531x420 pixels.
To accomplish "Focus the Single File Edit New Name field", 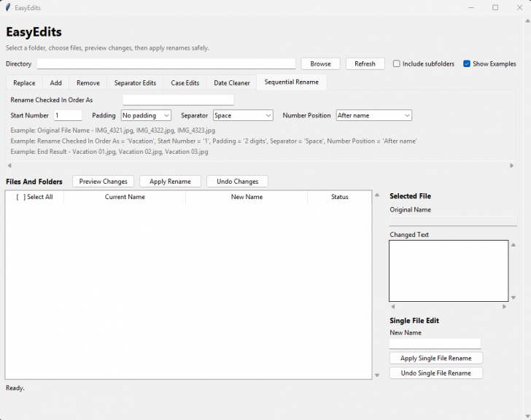I will [x=435, y=343].
